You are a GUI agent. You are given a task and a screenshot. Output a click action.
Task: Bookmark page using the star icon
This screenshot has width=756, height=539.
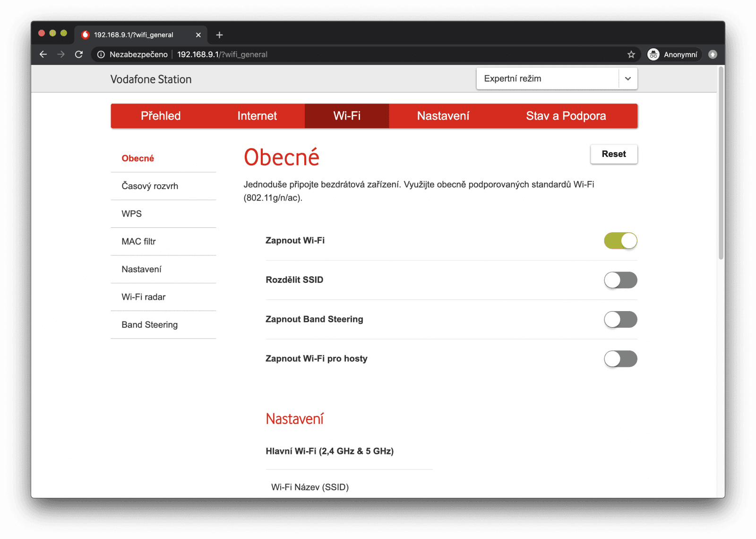click(x=631, y=54)
